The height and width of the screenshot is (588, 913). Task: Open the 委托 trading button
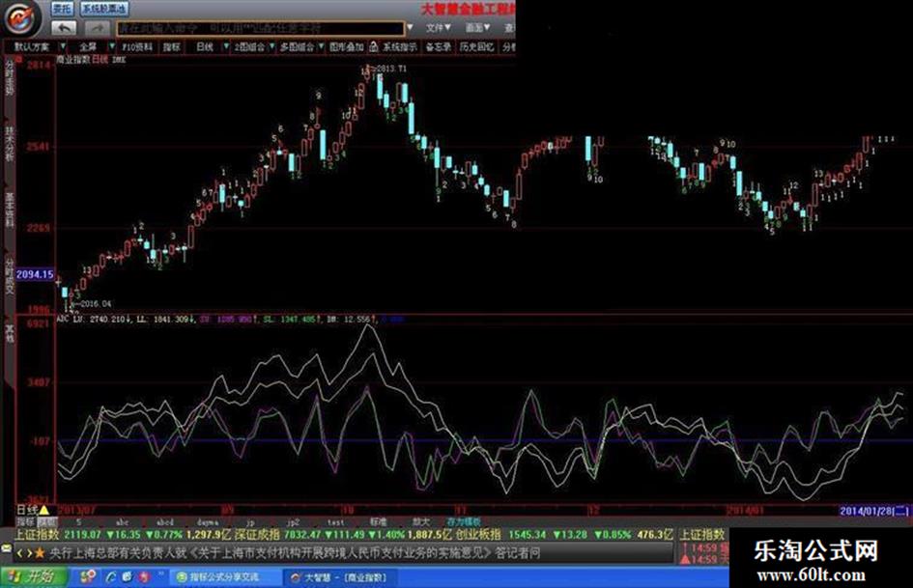(62, 8)
